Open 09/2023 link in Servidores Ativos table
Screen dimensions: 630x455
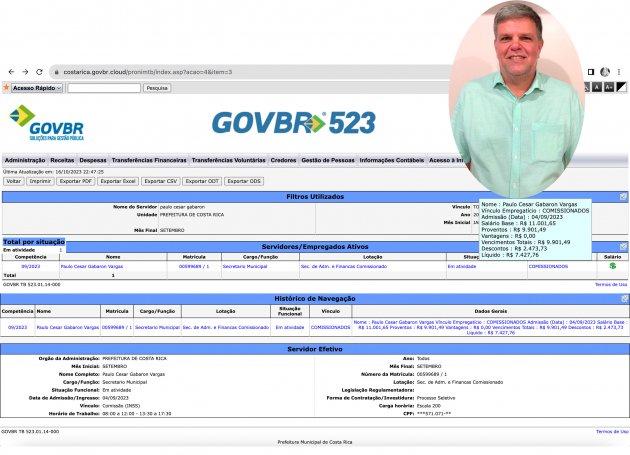click(x=31, y=266)
